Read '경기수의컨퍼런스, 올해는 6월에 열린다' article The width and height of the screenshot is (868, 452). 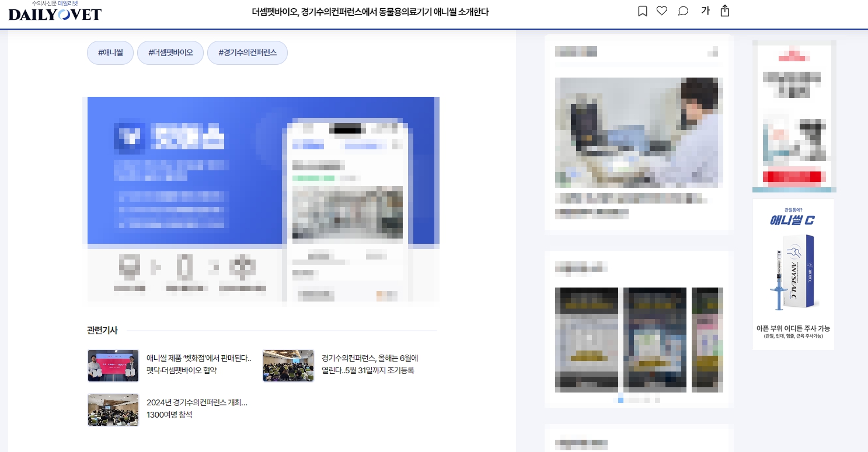tap(370, 365)
